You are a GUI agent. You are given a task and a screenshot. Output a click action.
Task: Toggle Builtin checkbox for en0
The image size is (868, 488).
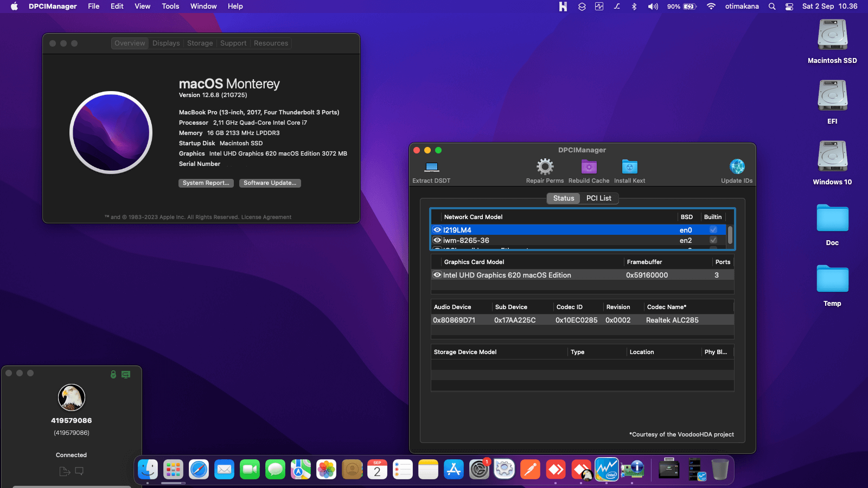(x=713, y=230)
